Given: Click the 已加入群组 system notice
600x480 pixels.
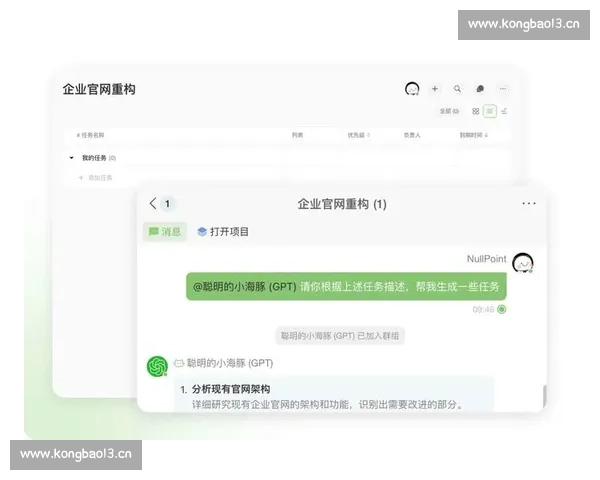Looking at the screenshot, I should pos(340,336).
